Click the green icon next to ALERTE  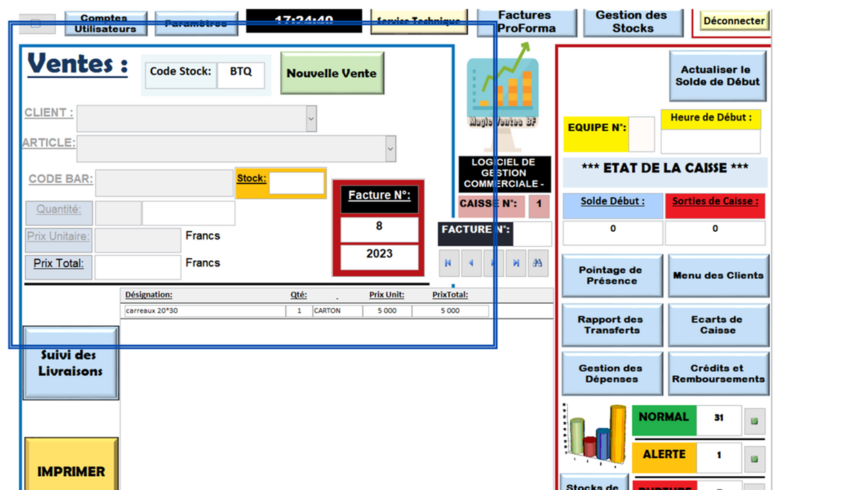point(754,457)
